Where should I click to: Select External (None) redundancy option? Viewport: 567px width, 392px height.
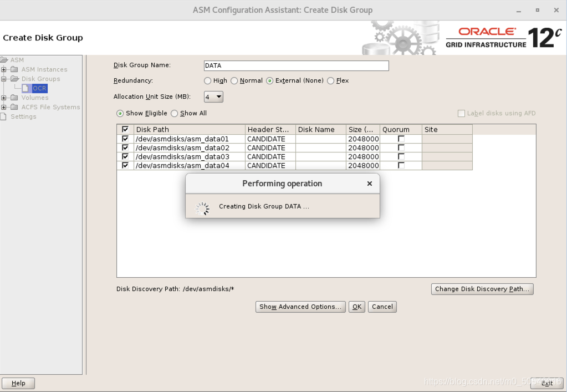tap(269, 80)
